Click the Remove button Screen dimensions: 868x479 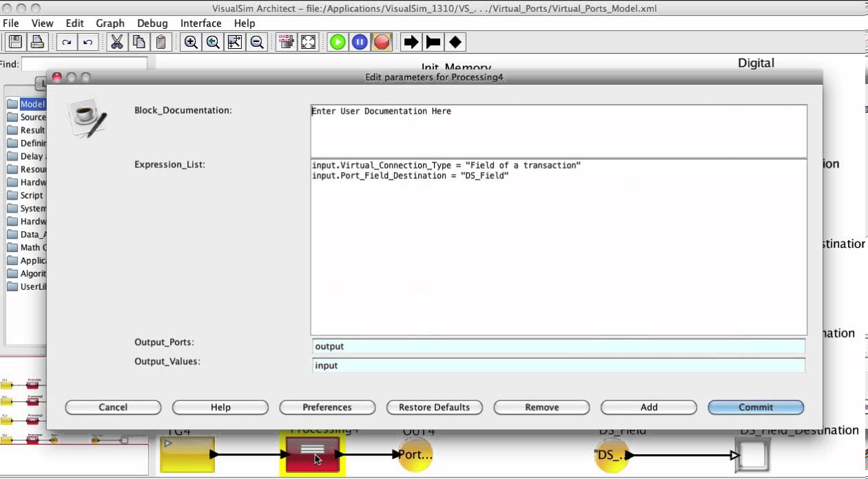[x=542, y=407]
